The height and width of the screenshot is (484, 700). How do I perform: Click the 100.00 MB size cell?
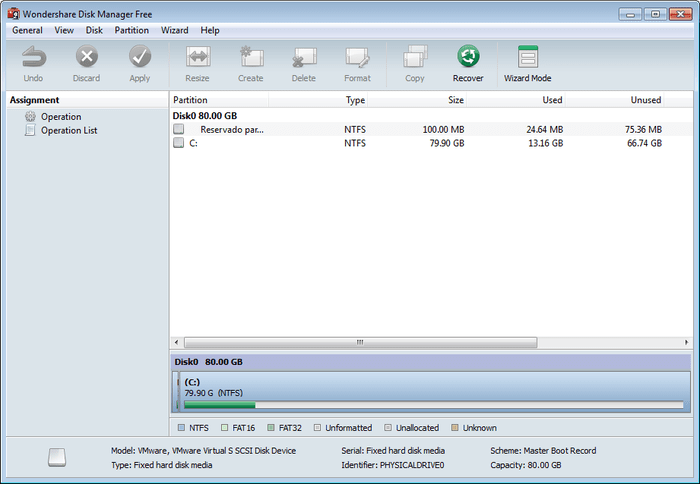(443, 129)
